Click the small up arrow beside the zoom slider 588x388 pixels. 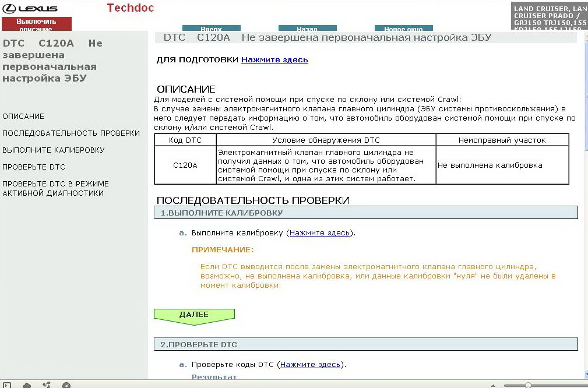point(493,385)
